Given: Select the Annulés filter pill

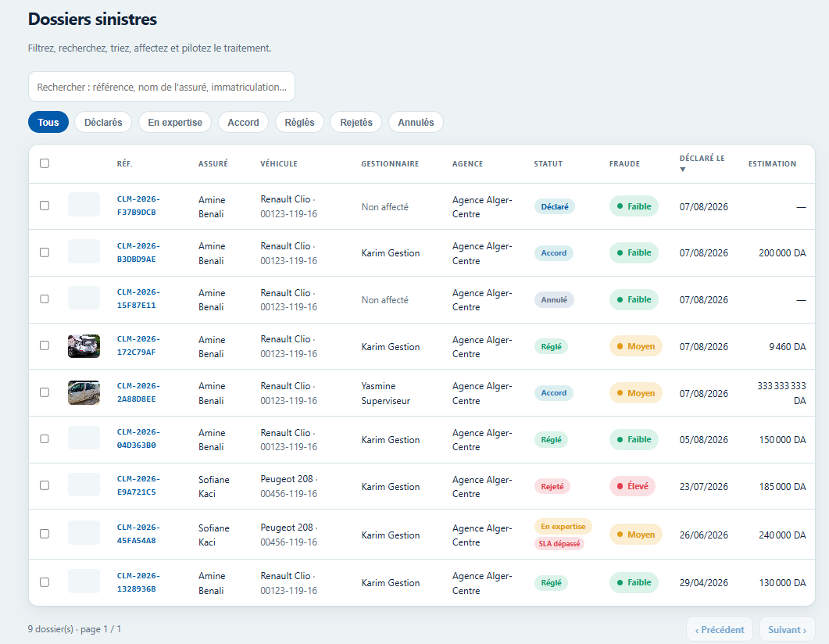Looking at the screenshot, I should pyautogui.click(x=416, y=122).
